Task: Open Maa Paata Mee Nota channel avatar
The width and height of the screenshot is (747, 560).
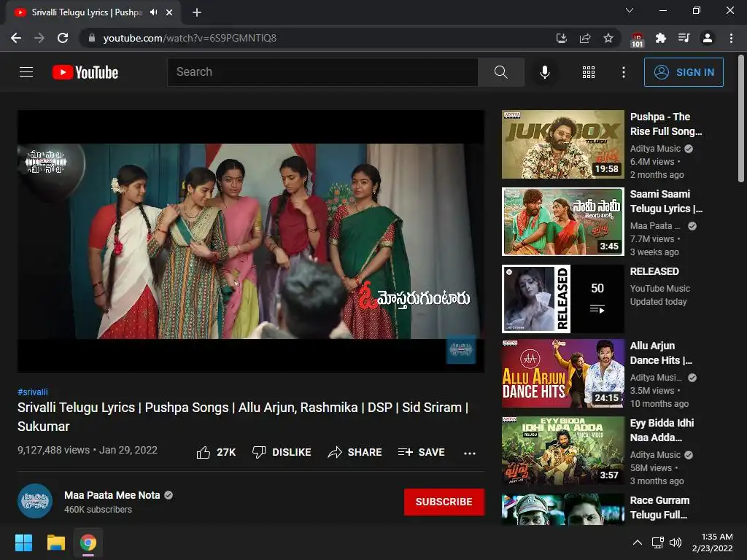Action: [35, 501]
